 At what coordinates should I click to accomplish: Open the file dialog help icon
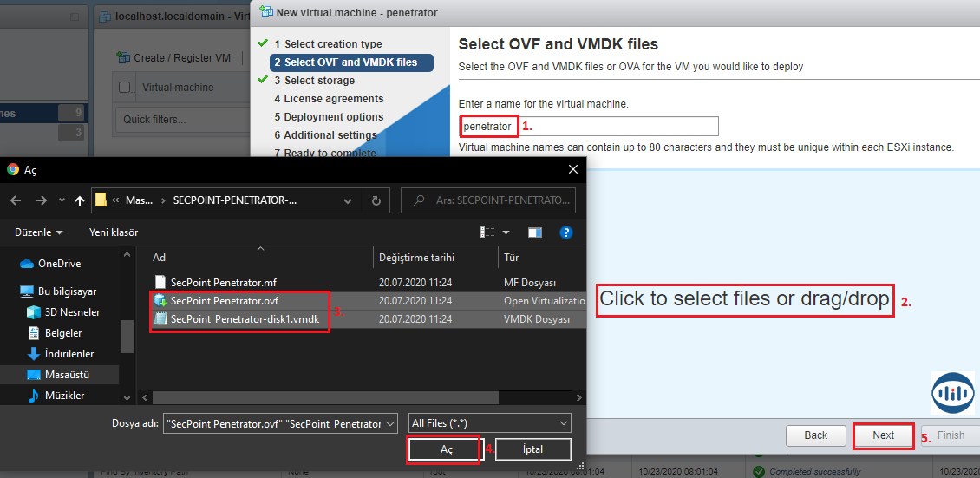566,232
